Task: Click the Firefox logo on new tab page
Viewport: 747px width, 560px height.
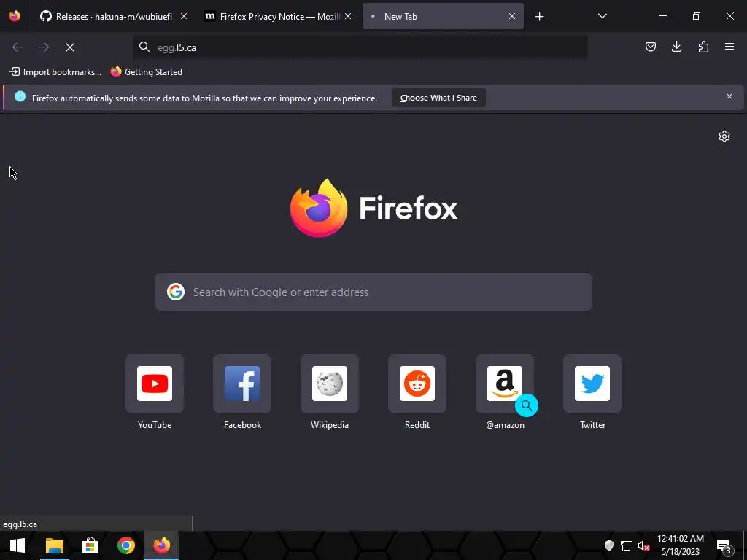Action: pos(319,208)
